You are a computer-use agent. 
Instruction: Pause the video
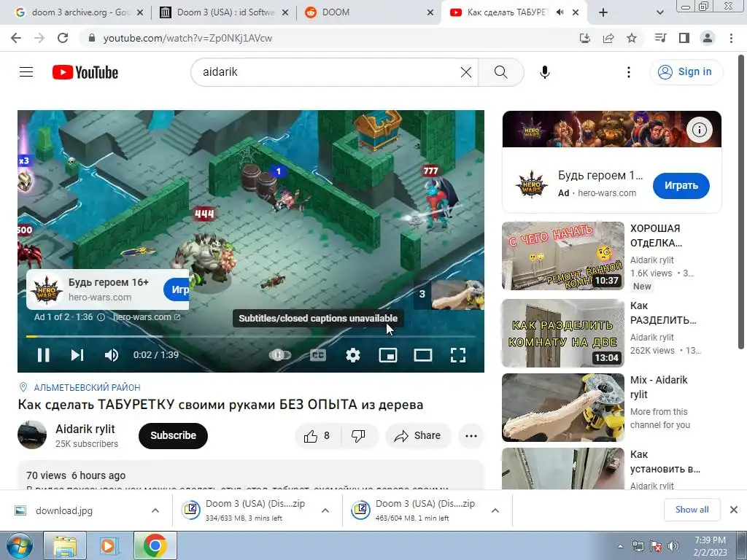click(43, 355)
